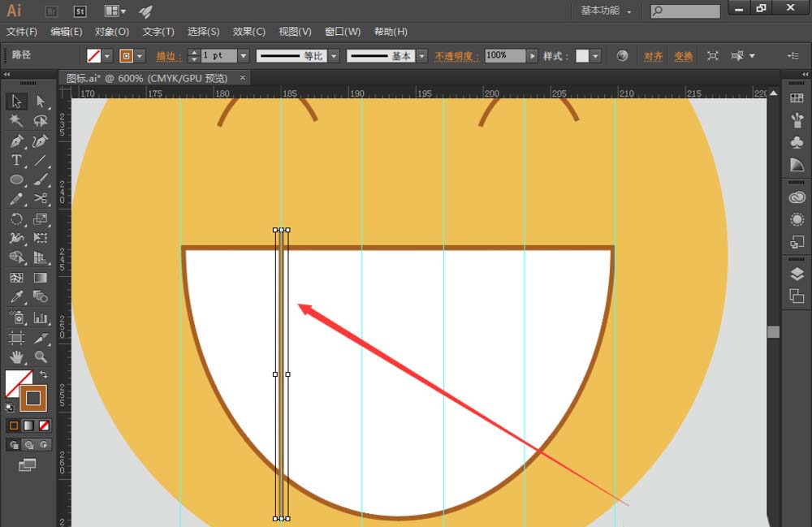Choose the Hand tool
Image resolution: width=812 pixels, height=527 pixels.
pos(16,356)
